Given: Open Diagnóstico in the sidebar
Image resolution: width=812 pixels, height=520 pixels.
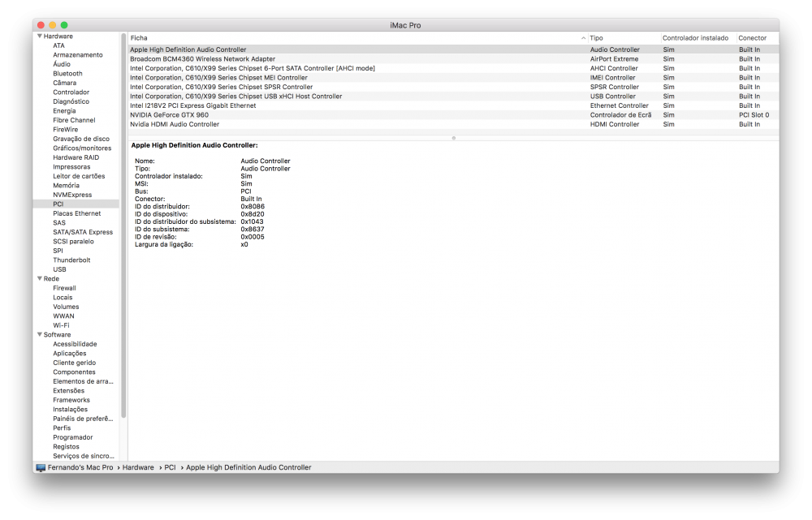Looking at the screenshot, I should (x=71, y=101).
